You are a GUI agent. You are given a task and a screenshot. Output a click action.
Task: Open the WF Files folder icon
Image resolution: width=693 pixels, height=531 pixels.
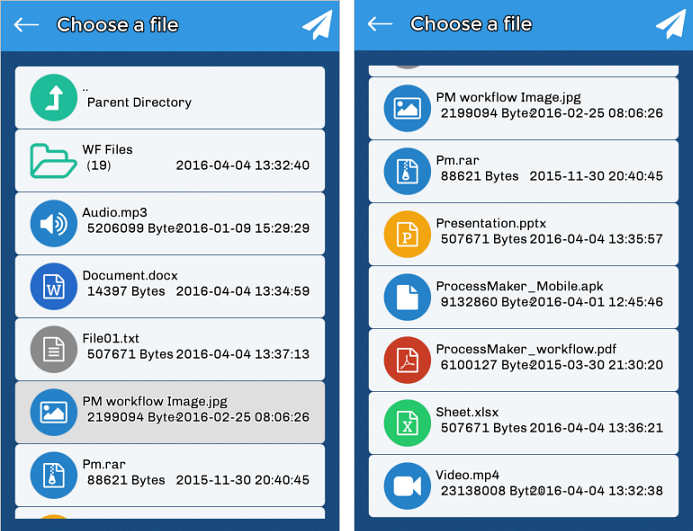tap(53, 160)
